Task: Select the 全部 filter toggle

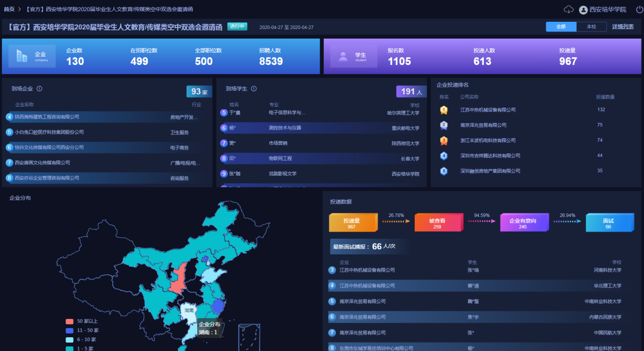Action: point(561,26)
